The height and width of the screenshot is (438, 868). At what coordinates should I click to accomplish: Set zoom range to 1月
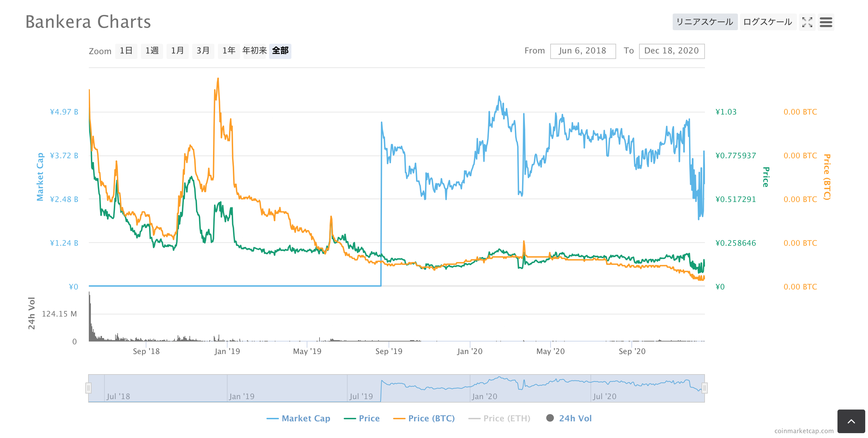(178, 51)
